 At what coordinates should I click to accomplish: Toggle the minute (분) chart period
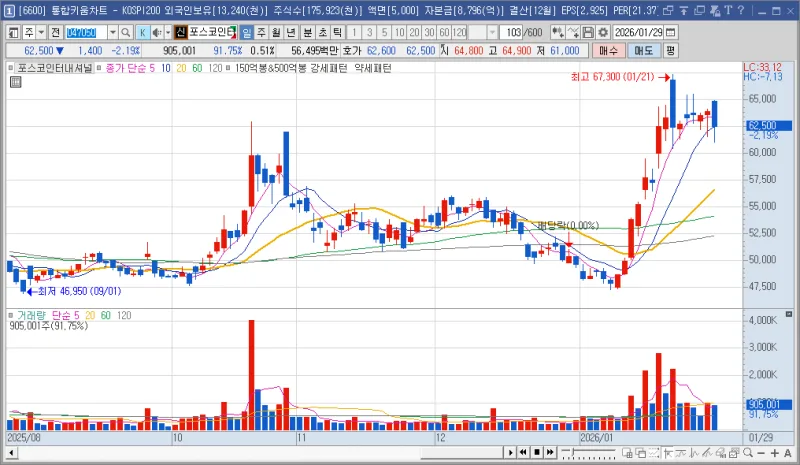coord(307,32)
